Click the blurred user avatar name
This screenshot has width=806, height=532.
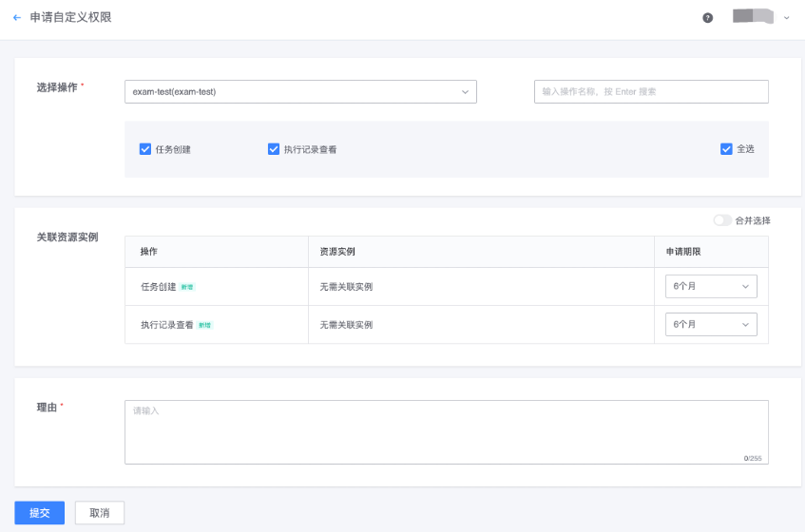pyautogui.click(x=753, y=16)
